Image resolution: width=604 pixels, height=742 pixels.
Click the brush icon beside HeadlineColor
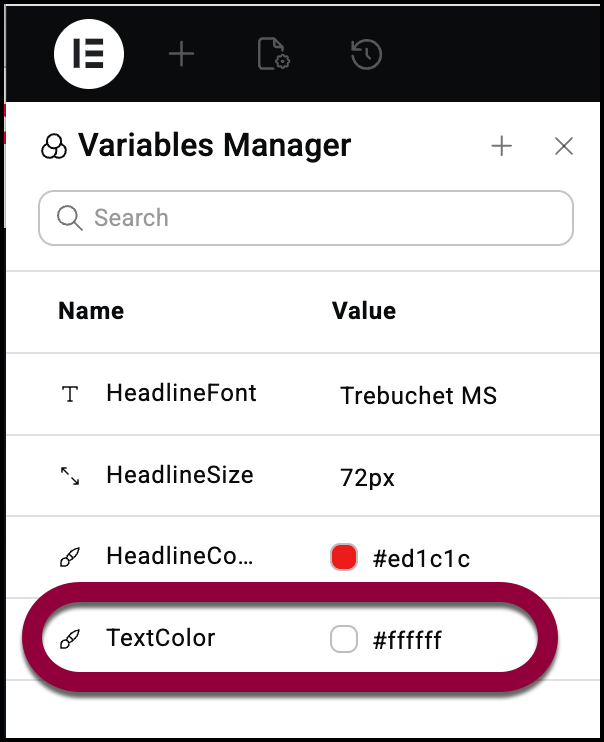[x=69, y=558]
